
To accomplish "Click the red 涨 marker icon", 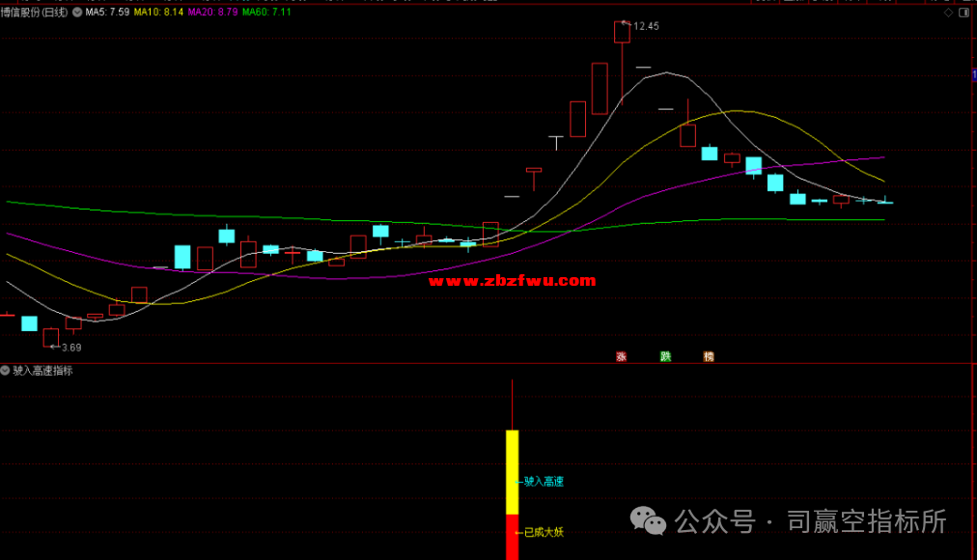I will (621, 356).
